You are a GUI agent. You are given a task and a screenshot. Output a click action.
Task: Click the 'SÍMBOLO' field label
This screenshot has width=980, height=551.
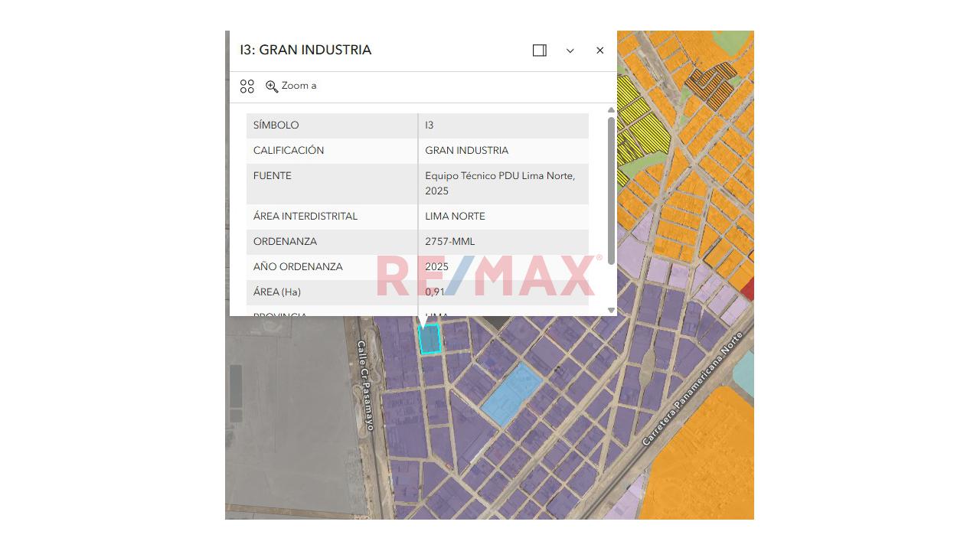click(x=276, y=126)
